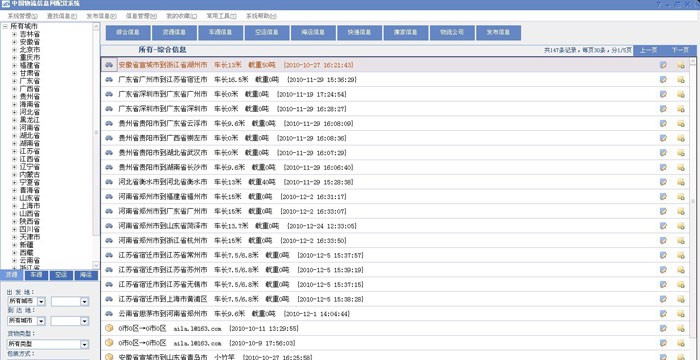The height and width of the screenshot is (360, 700).
Task: Click edit icon for 河北省衡水市到河北省衡水市 row
Action: click(x=663, y=182)
